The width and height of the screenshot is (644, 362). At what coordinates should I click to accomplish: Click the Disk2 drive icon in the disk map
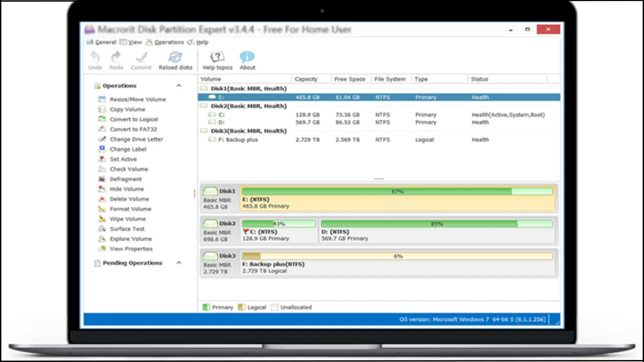pos(210,224)
